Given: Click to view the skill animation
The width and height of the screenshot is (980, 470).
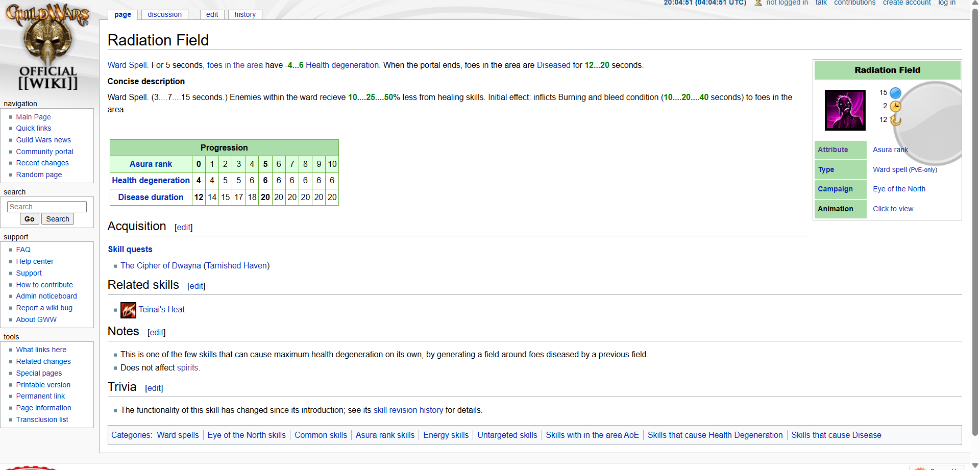Looking at the screenshot, I should [x=893, y=209].
